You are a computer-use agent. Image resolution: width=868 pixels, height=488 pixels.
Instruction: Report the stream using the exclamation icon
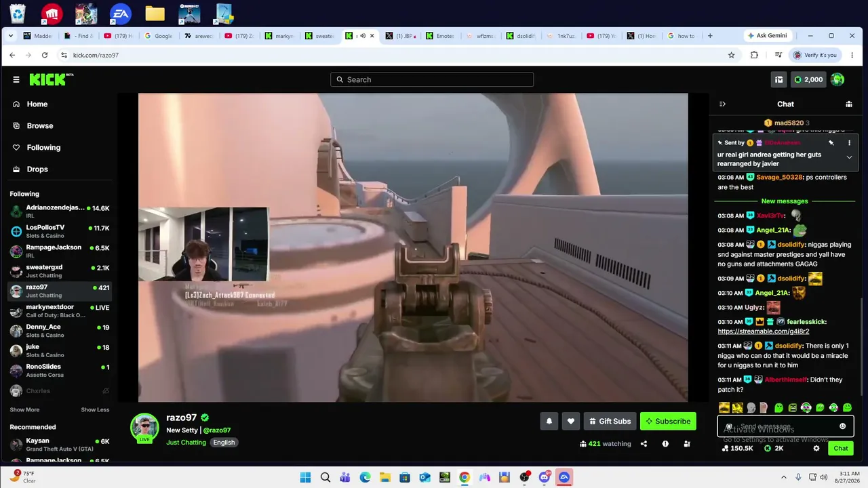coord(665,444)
